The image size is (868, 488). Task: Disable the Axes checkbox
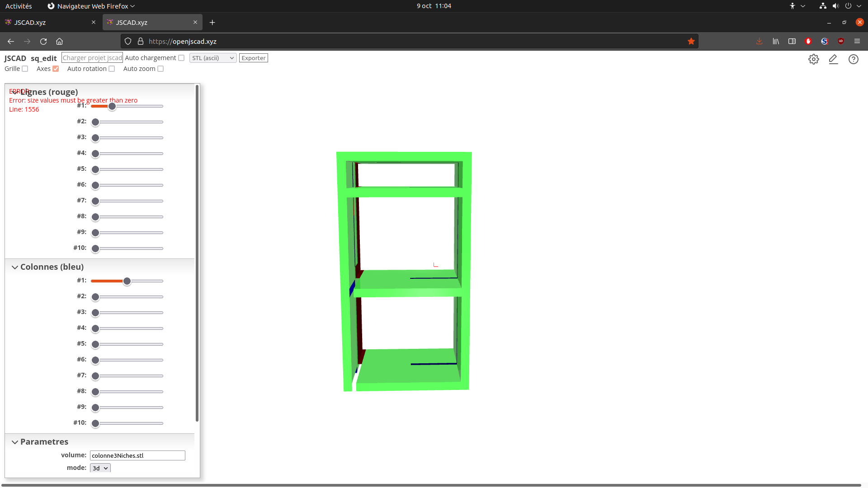55,69
